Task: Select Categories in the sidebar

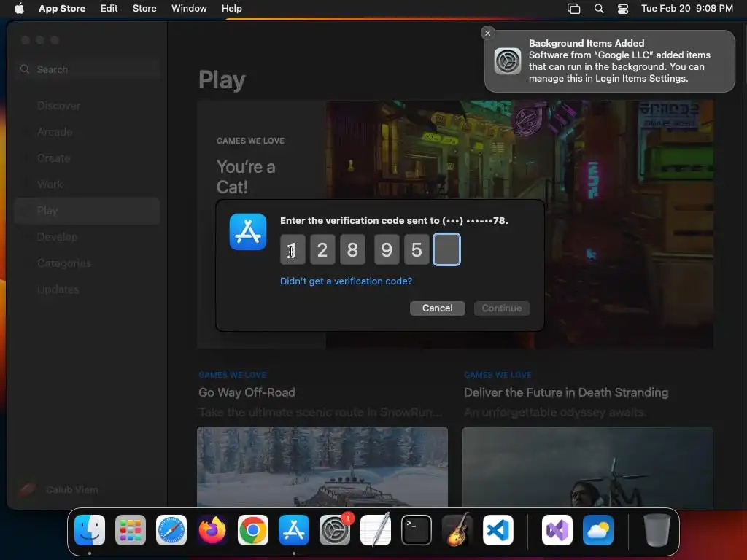Action: [x=88, y=262]
